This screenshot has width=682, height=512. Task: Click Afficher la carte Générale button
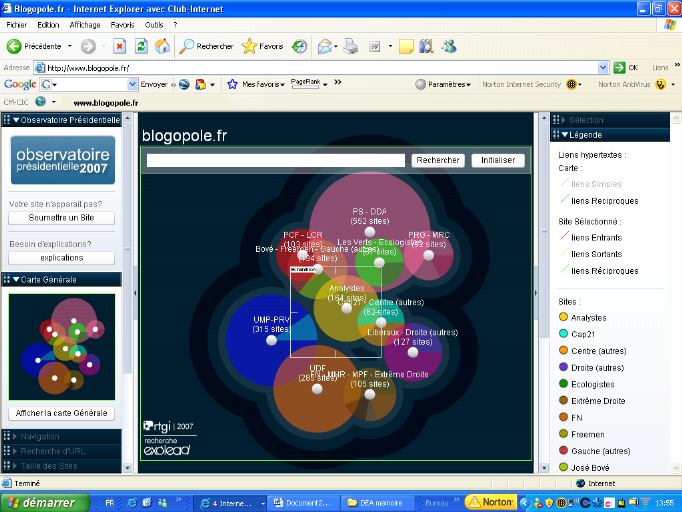pyautogui.click(x=61, y=413)
